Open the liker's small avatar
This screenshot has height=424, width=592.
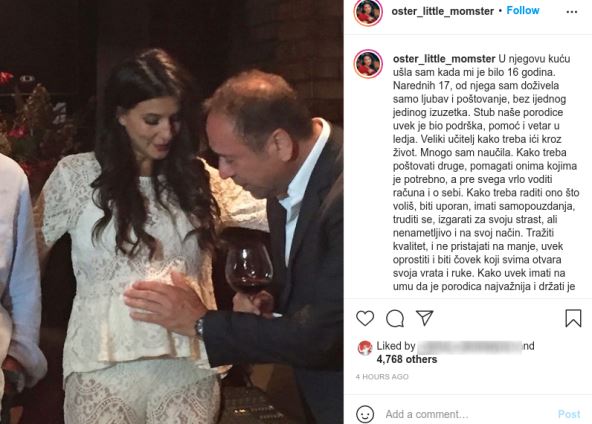[365, 348]
